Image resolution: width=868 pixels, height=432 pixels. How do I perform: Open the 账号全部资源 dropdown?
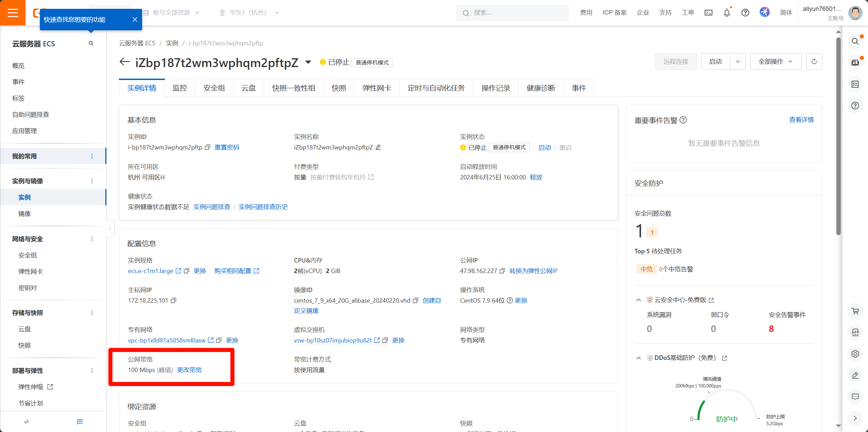(x=171, y=13)
